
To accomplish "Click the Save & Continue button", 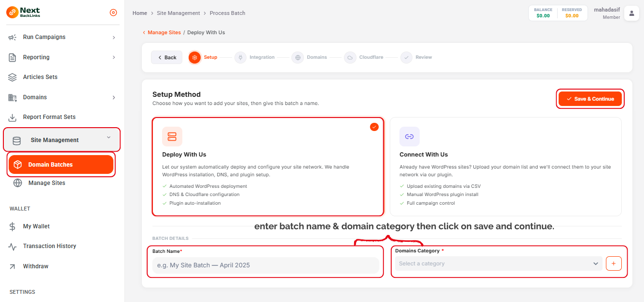I will click(590, 99).
